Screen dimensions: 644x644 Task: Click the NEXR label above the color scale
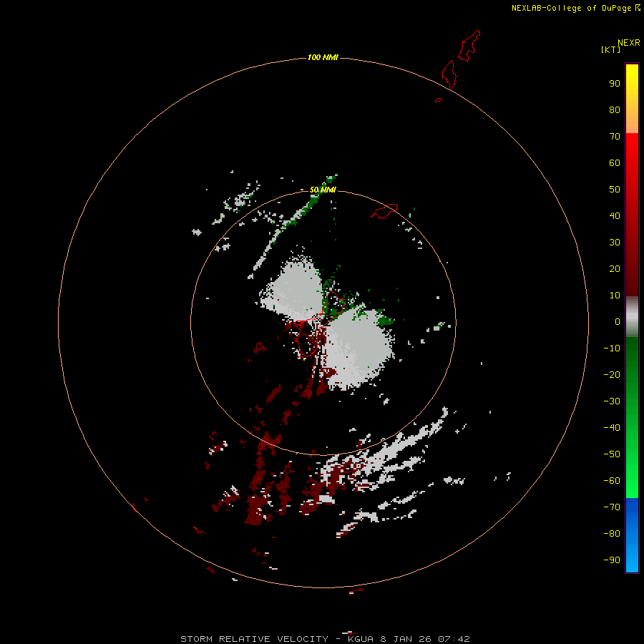coord(628,43)
